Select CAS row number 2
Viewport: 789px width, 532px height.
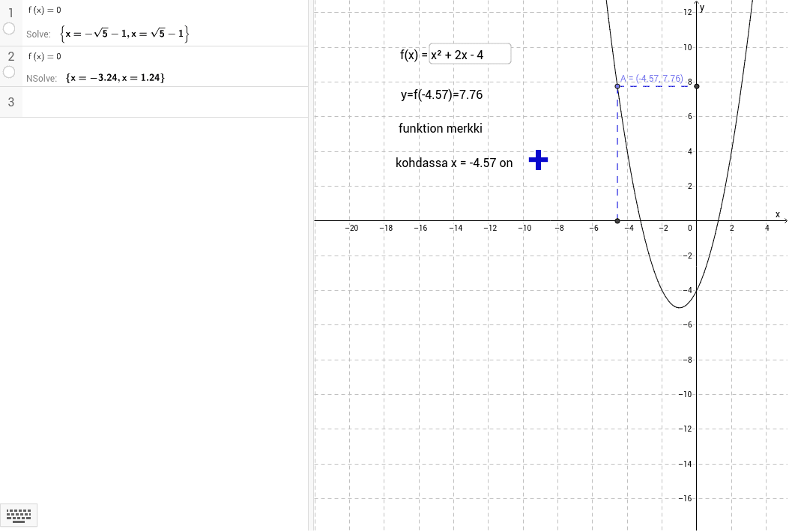point(11,56)
